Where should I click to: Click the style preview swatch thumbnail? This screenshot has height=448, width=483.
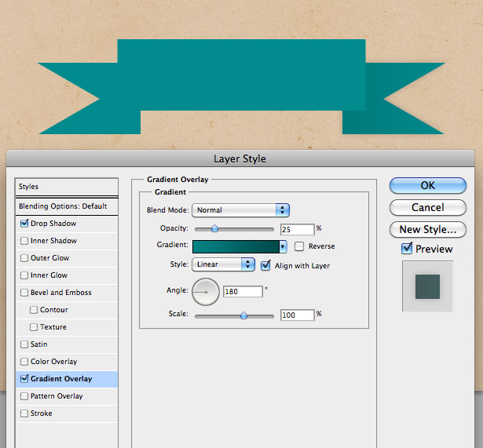427,286
